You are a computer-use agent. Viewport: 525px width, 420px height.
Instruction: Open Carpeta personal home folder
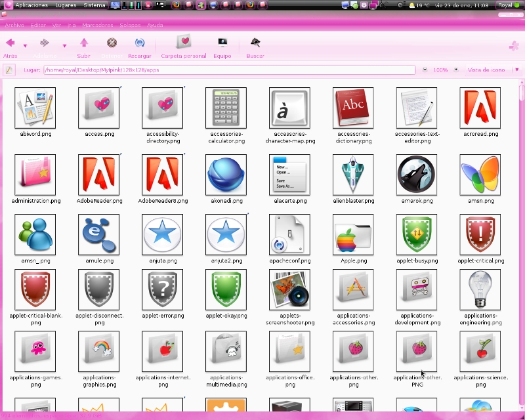coord(184,47)
